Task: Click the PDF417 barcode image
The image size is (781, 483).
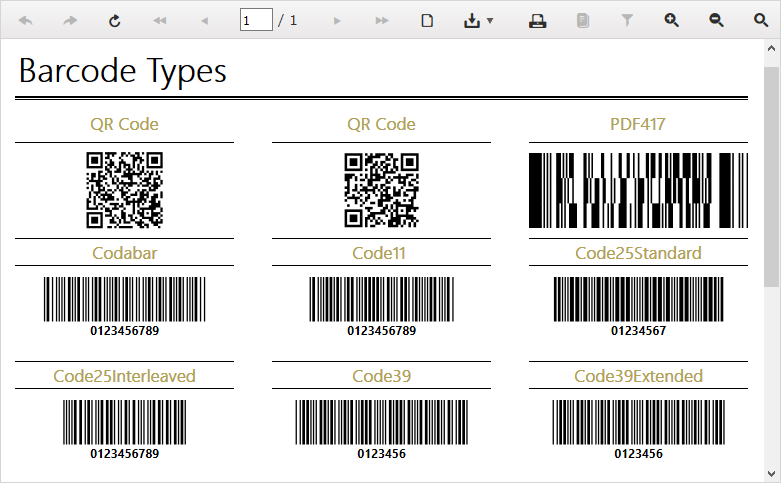Action: [x=638, y=190]
